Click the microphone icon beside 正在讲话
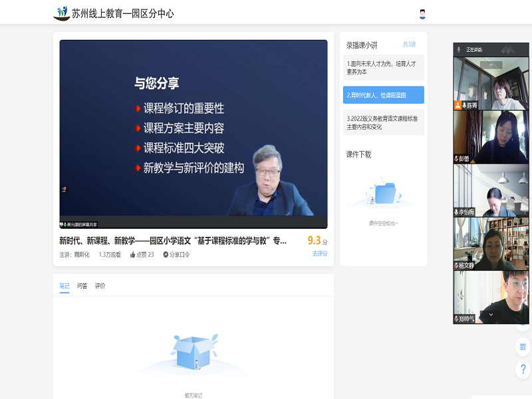Image resolution: width=532 pixels, height=399 pixels. [x=459, y=49]
